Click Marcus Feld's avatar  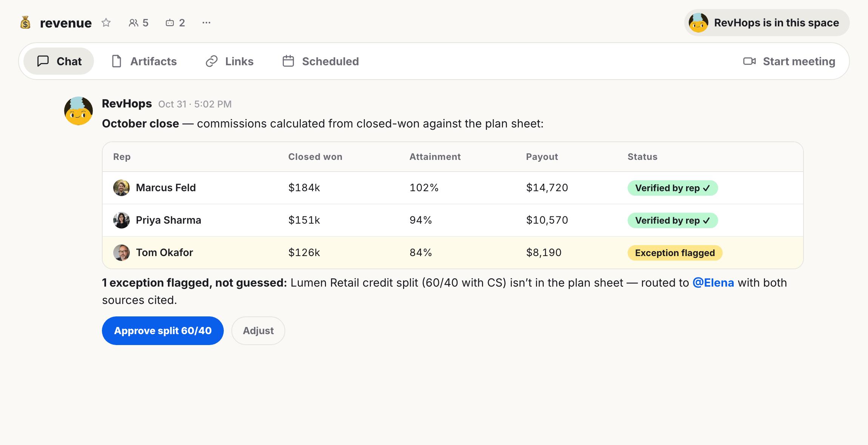point(122,188)
